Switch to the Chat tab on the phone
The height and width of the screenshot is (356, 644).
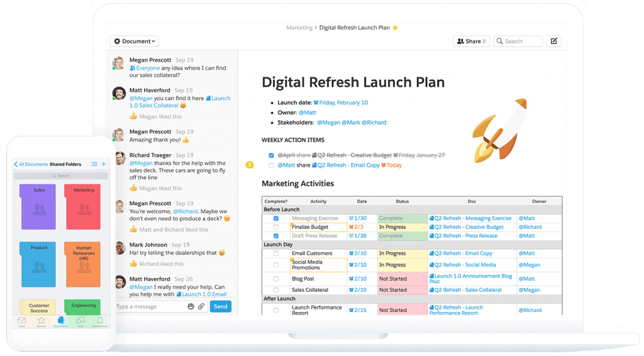pos(80,321)
